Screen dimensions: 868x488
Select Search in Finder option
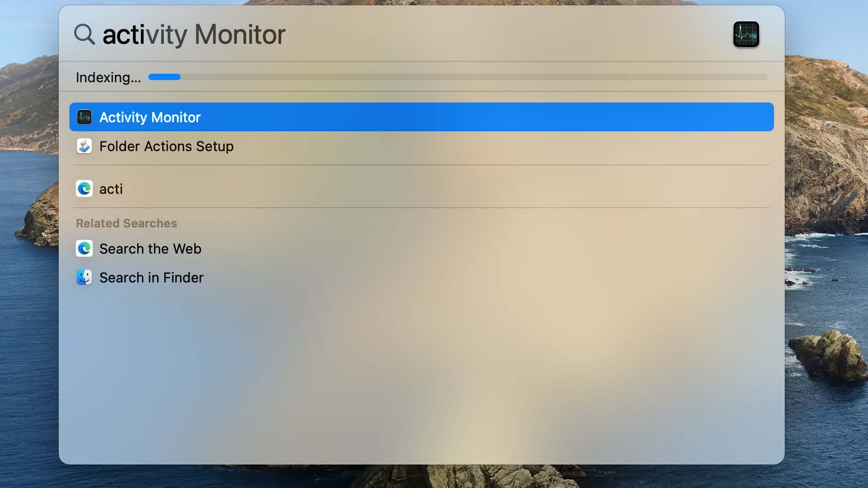click(422, 277)
